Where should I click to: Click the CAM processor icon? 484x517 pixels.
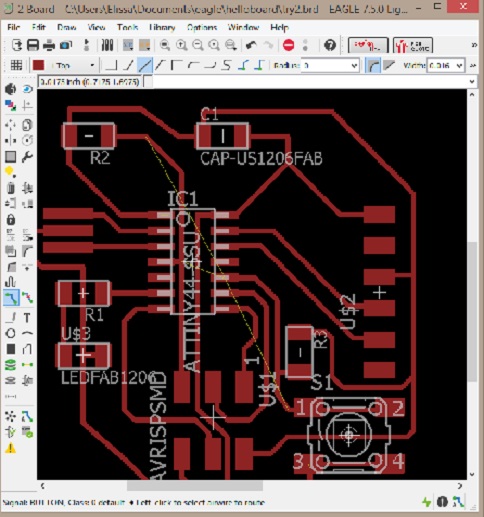(x=66, y=45)
